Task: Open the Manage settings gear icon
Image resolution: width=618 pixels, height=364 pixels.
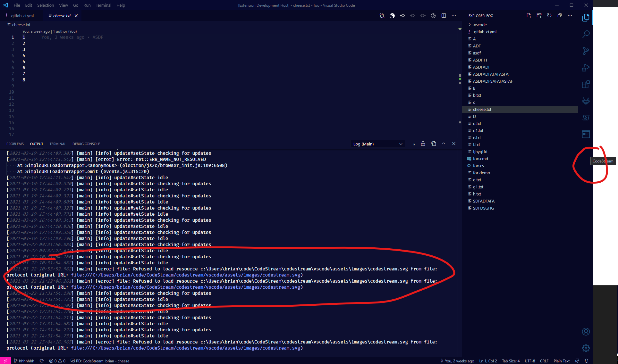Action: coord(586,348)
